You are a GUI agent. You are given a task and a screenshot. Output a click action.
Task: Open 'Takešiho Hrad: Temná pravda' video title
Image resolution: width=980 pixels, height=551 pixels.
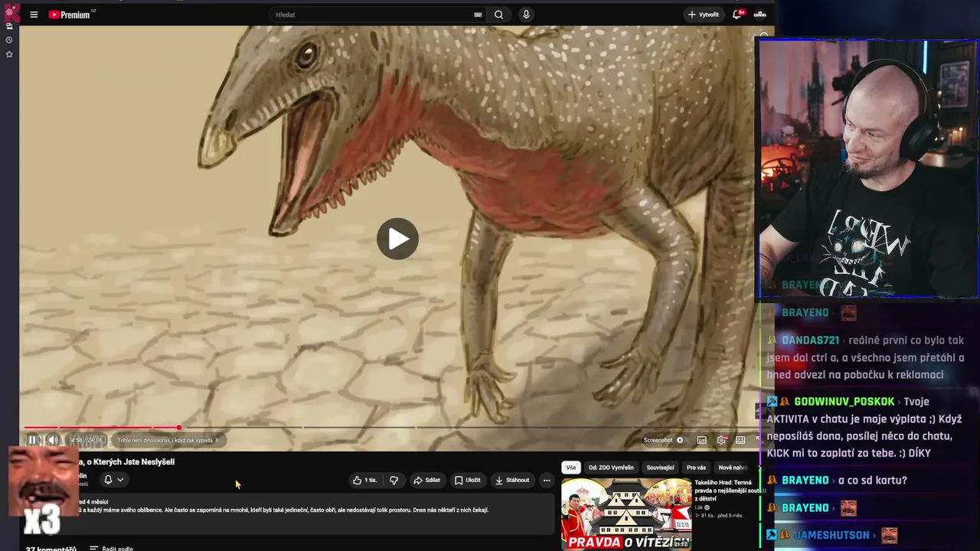(x=730, y=491)
